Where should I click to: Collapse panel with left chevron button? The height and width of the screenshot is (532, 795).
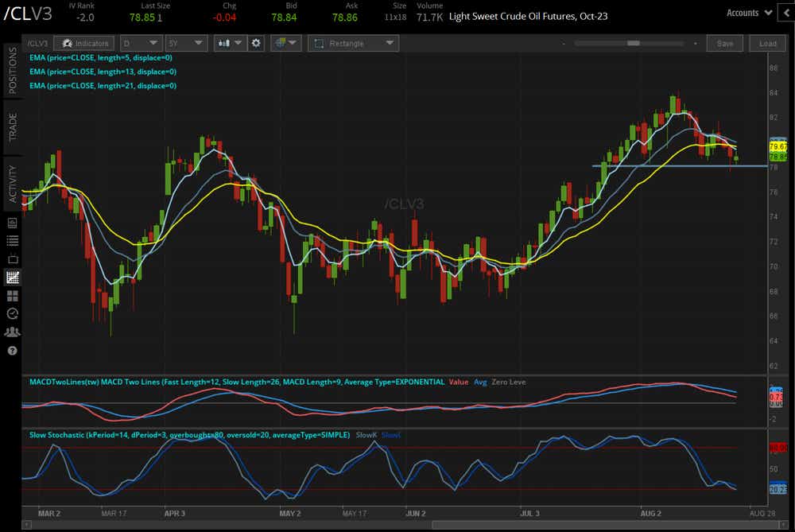click(786, 14)
